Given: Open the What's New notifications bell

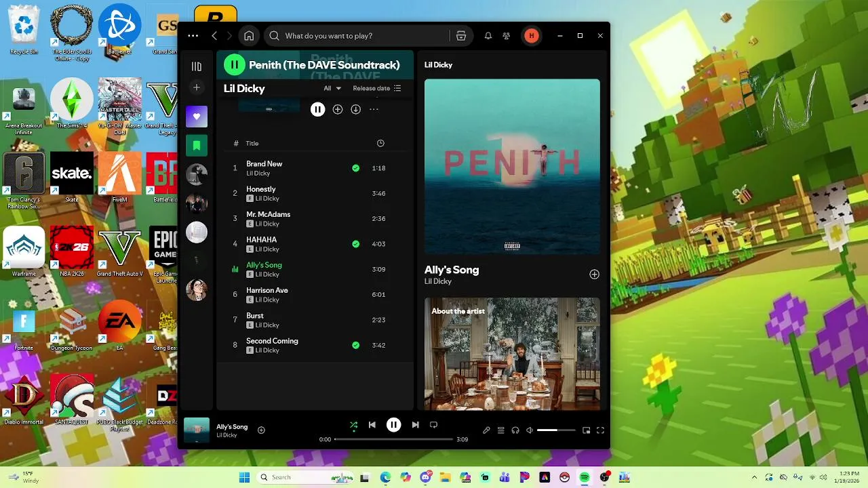Looking at the screenshot, I should pyautogui.click(x=488, y=36).
